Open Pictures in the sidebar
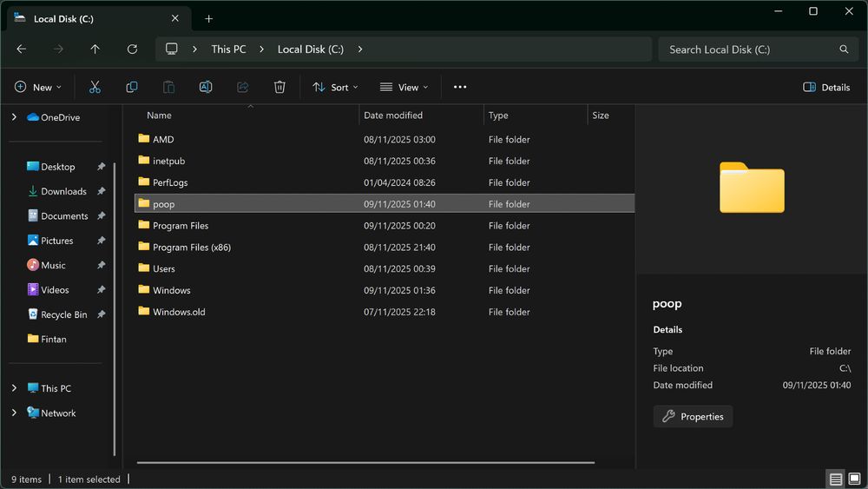The image size is (868, 489). 57,241
